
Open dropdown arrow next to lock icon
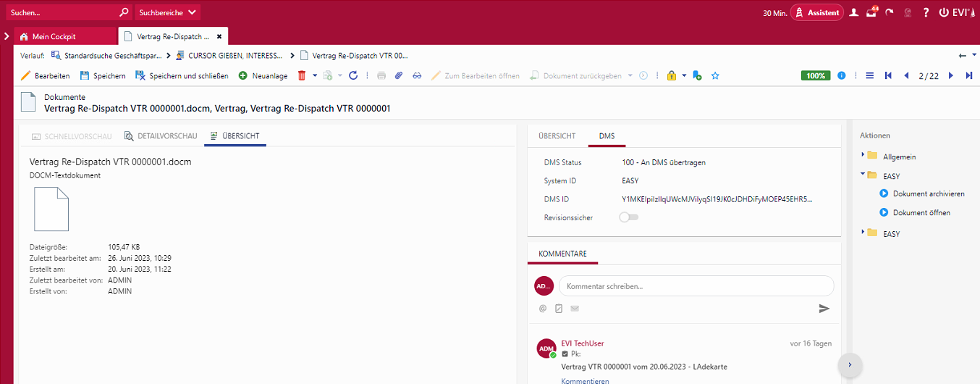click(x=684, y=76)
